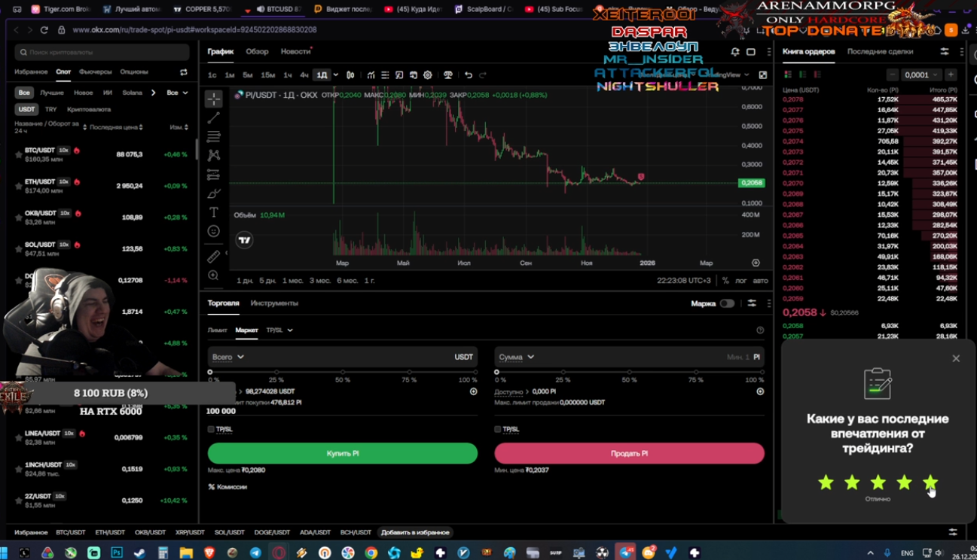This screenshot has height=560, width=977.
Task: Click the swap layout icon beside Опционы
Action: [183, 72]
